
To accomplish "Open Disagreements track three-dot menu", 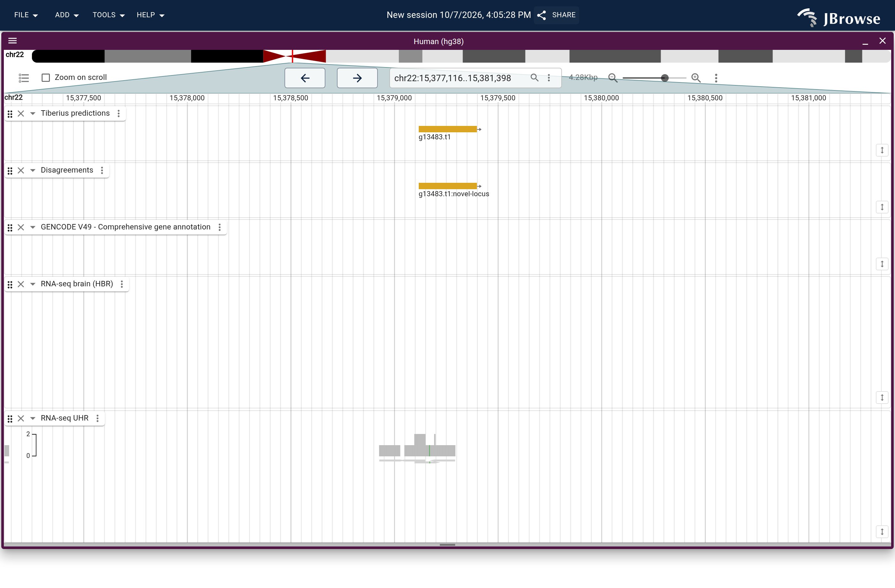I will click(102, 170).
